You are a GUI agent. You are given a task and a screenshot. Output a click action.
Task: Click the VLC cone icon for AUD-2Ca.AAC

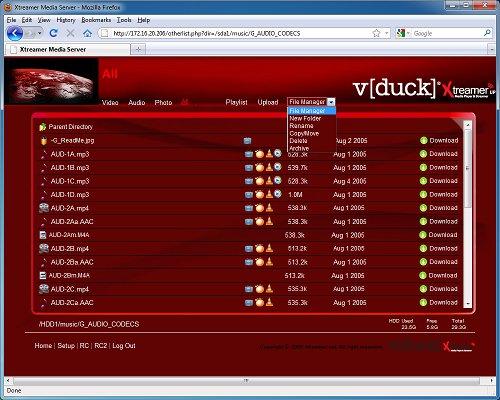[x=269, y=302]
